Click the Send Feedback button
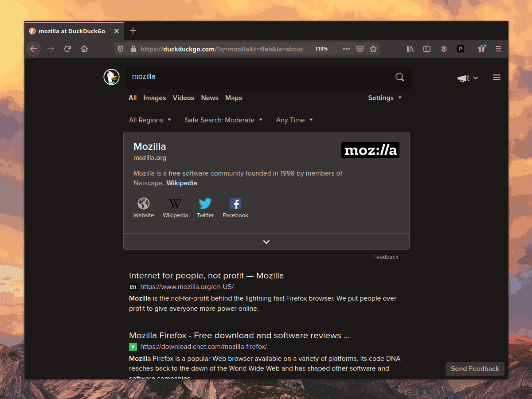 click(475, 369)
